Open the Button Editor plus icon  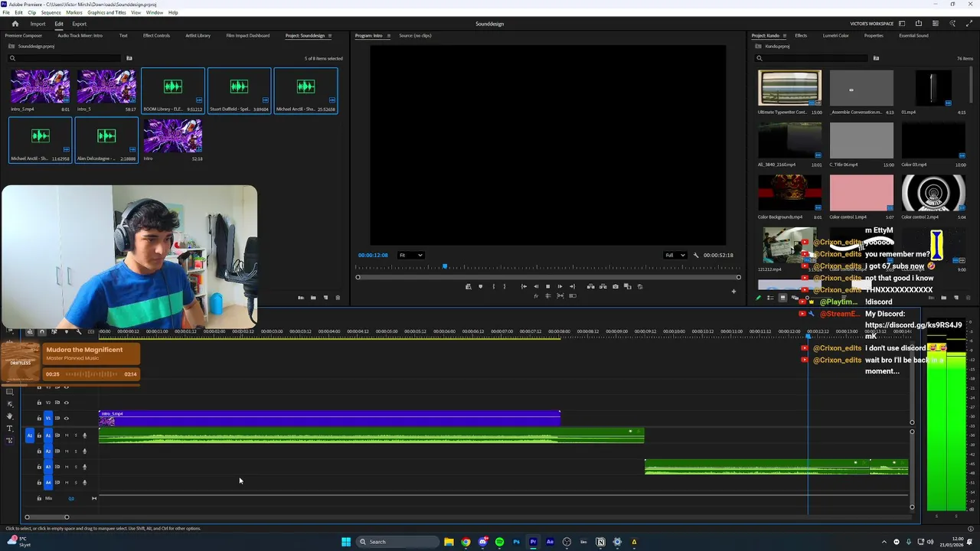(x=733, y=291)
